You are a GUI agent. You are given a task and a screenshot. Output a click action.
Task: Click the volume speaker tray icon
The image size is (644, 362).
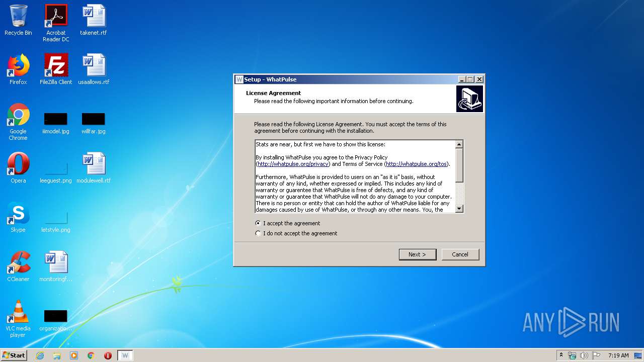click(x=584, y=355)
